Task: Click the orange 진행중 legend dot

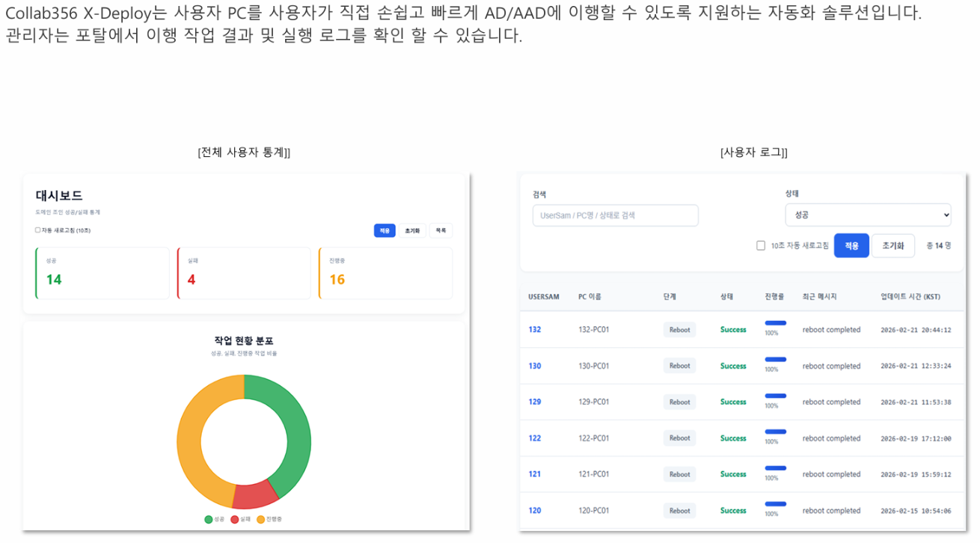Action: [x=260, y=519]
